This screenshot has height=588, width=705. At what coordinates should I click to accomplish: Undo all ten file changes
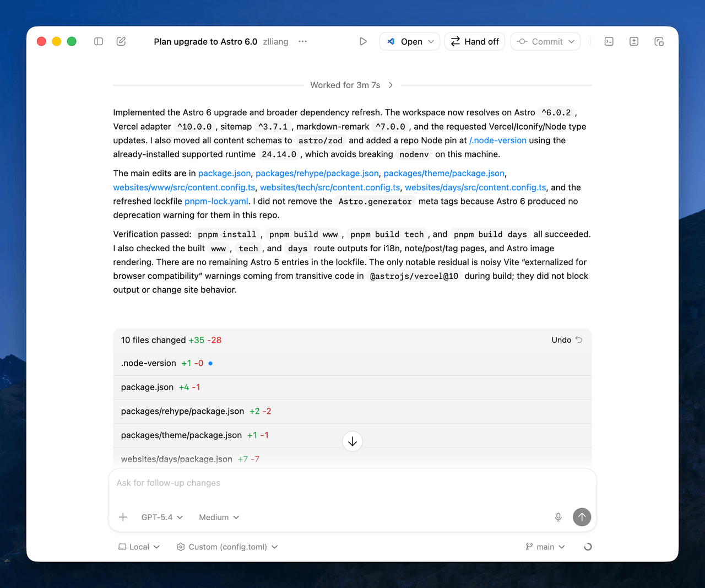tap(566, 340)
